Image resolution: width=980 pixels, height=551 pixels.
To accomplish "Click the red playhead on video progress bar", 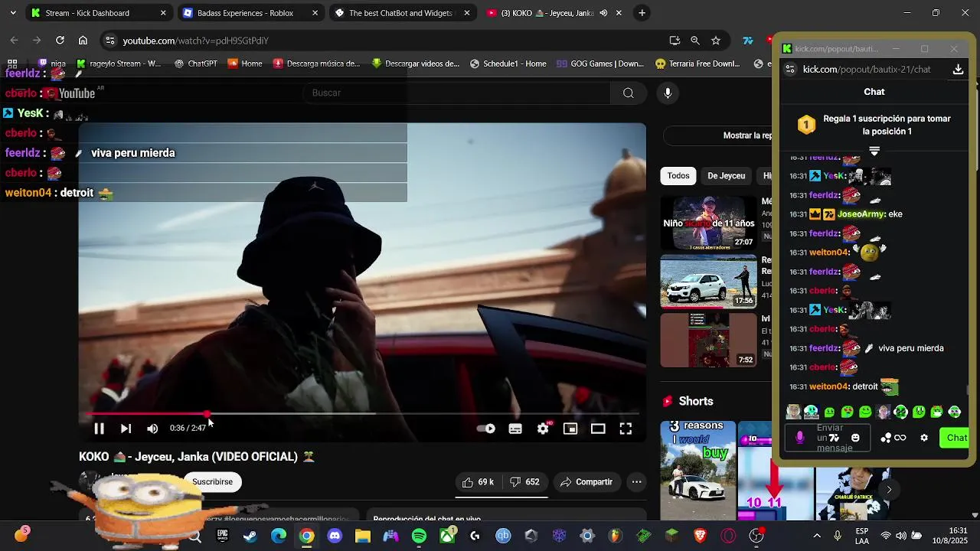I will (207, 414).
